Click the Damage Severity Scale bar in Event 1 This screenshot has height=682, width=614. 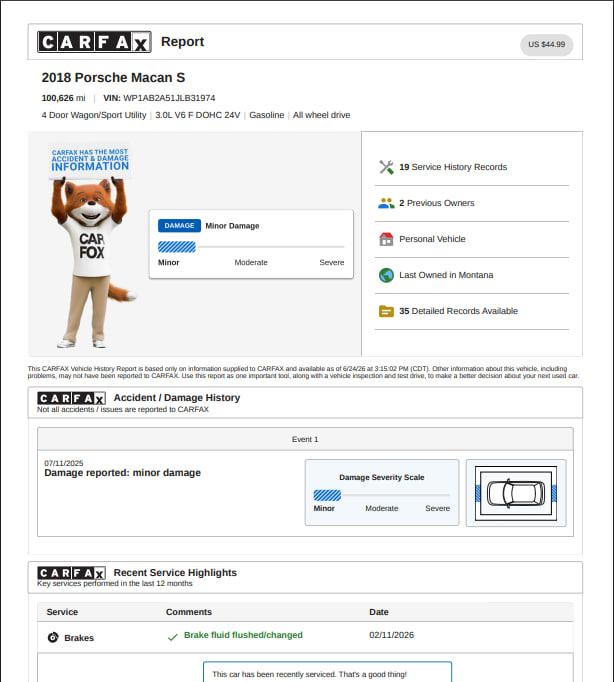[x=381, y=495]
